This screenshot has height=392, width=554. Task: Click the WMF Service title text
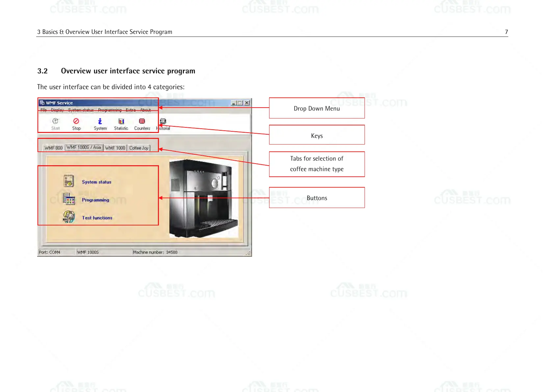[x=59, y=103]
